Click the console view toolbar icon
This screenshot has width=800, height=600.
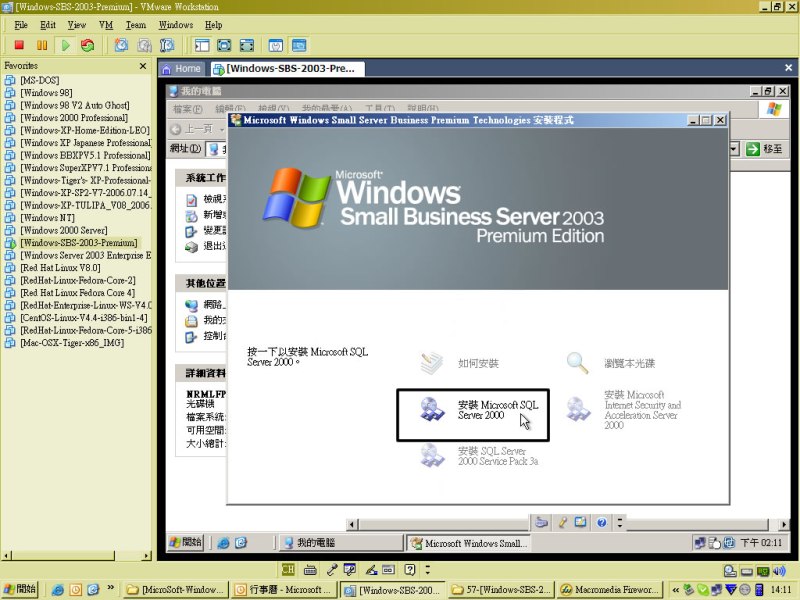(299, 45)
